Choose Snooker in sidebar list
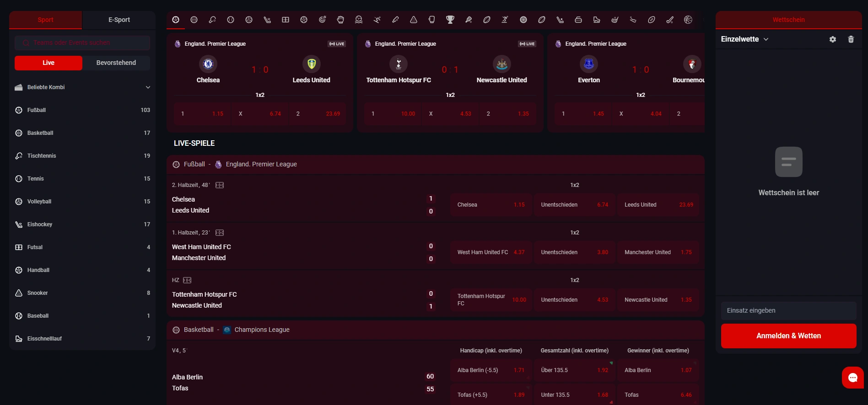868x405 pixels. tap(82, 293)
